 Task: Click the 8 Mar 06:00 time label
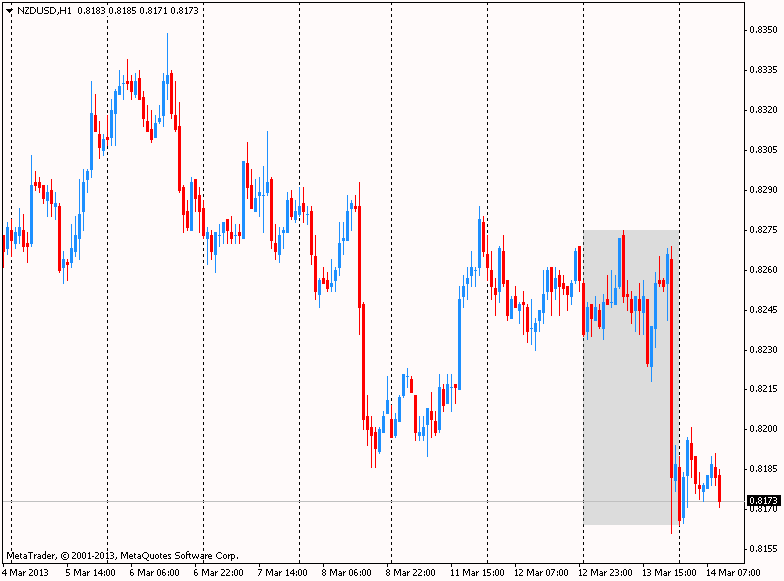pyautogui.click(x=346, y=572)
